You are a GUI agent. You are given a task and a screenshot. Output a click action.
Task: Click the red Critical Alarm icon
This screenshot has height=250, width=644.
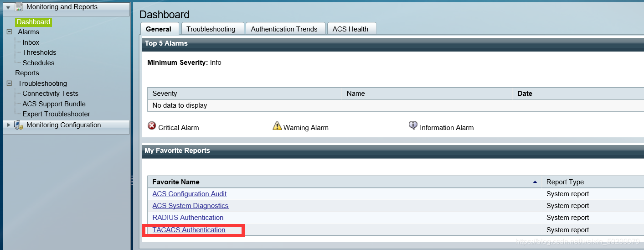click(x=152, y=126)
